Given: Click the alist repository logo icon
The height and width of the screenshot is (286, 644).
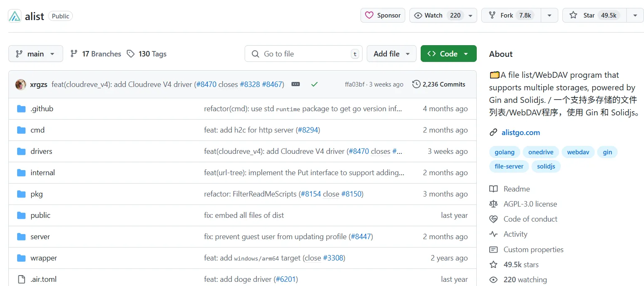Looking at the screenshot, I should click(x=15, y=16).
